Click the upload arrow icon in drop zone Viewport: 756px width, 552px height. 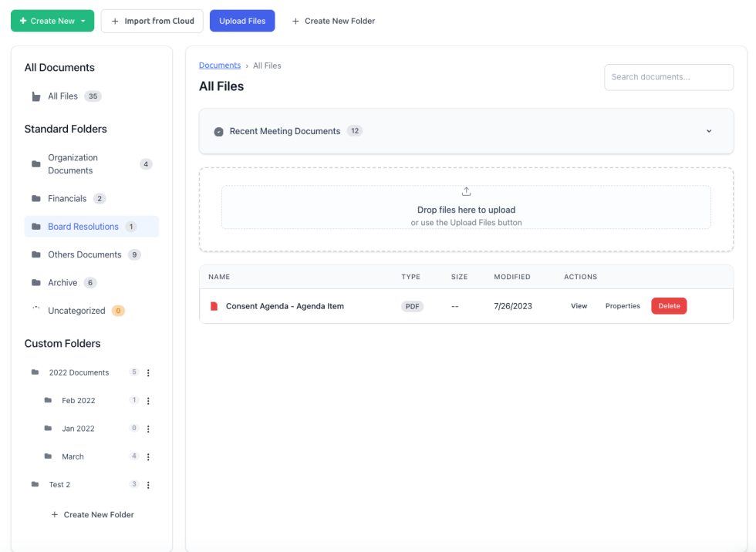(x=466, y=192)
